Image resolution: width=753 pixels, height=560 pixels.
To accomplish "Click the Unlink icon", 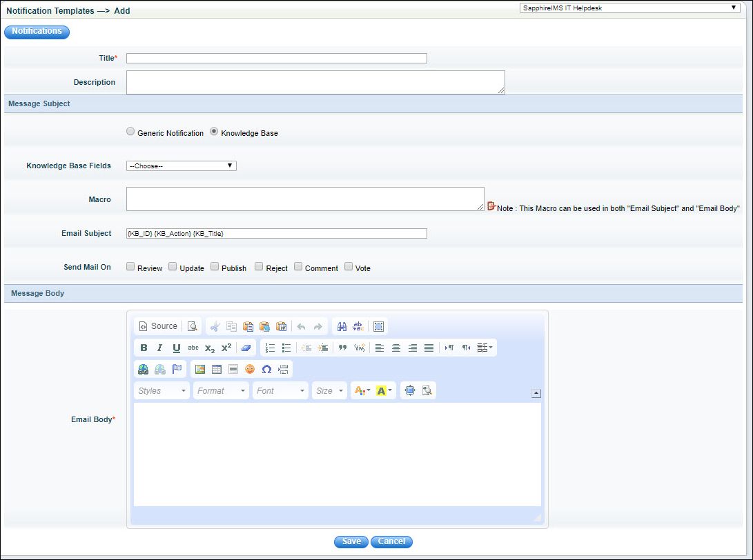I will pos(160,369).
